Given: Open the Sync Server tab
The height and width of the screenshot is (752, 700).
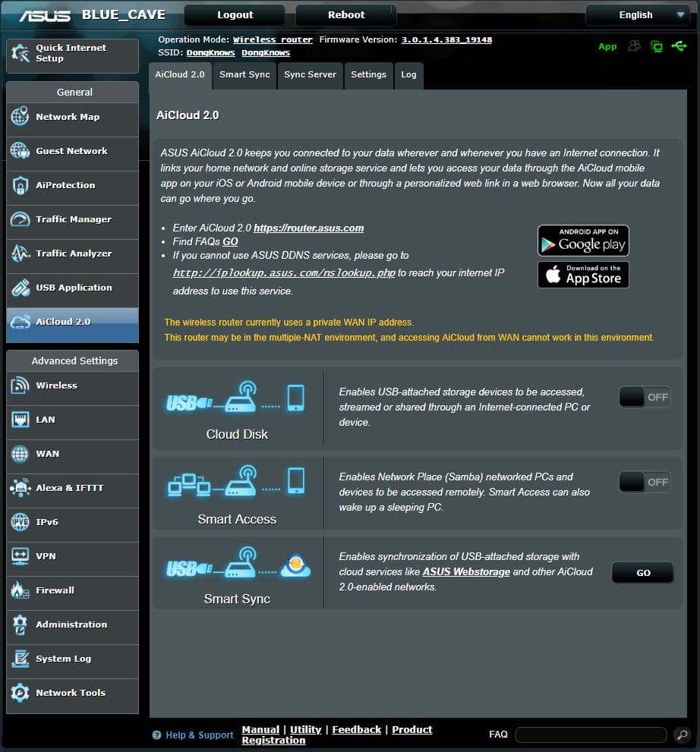Looking at the screenshot, I should click(310, 75).
